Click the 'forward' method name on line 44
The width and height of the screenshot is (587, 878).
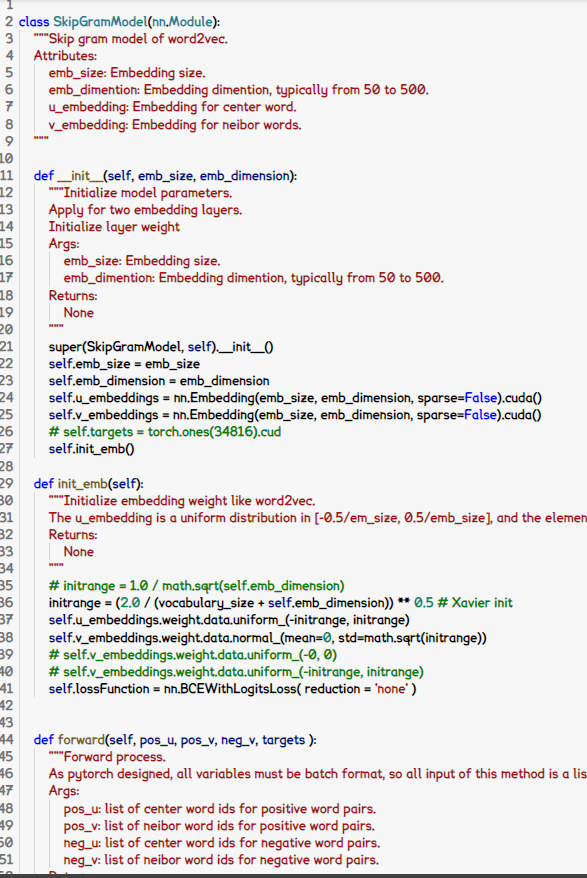point(81,739)
